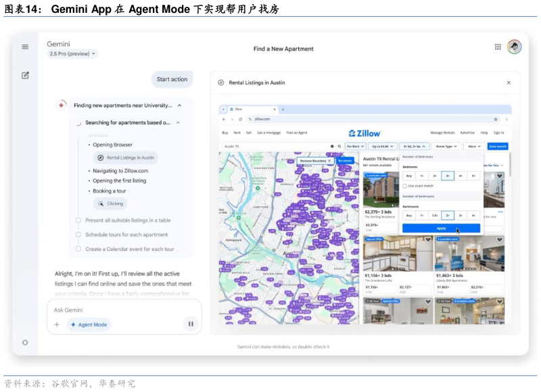
Task: Open Find an Agent menu on Zillow
Action: [x=297, y=132]
